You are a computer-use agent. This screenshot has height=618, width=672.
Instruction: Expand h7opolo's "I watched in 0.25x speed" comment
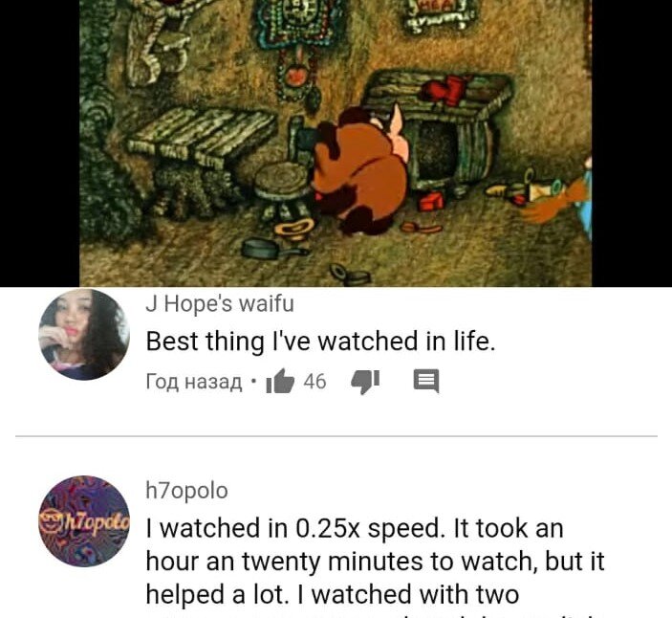click(375, 562)
